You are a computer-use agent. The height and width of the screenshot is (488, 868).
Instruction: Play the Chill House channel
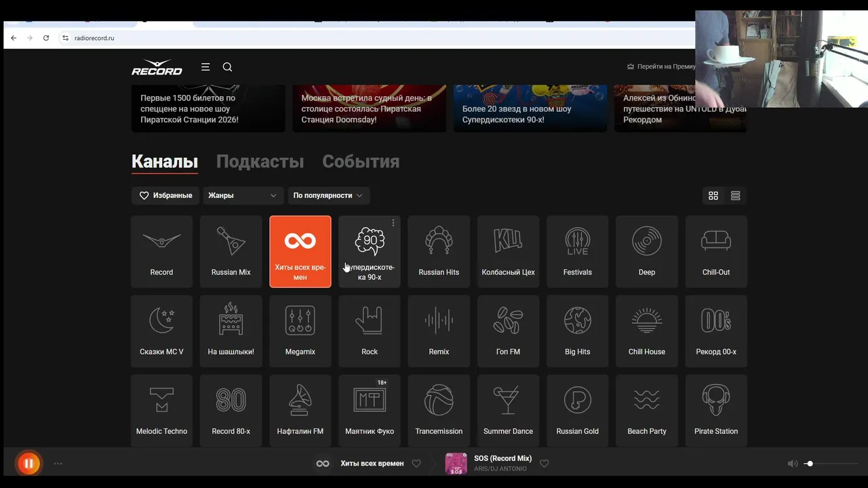647,331
